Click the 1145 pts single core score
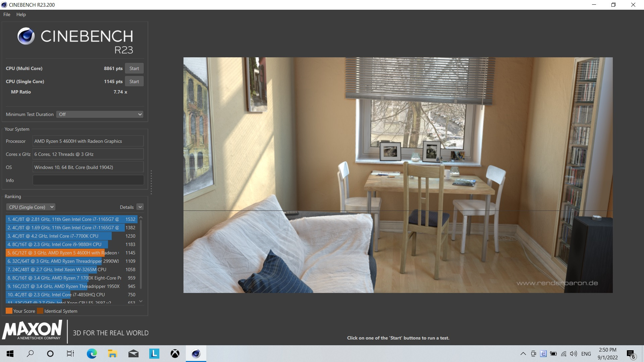Viewport: 644px width, 362px height. (113, 81)
